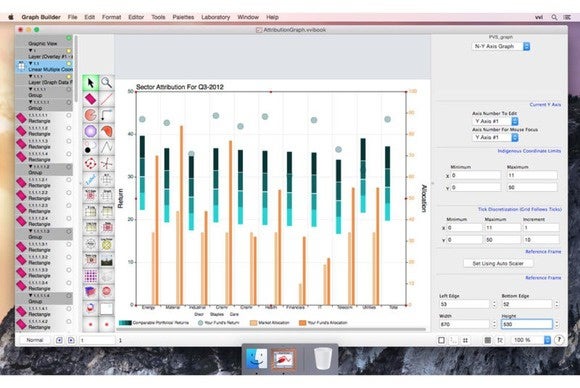The height and width of the screenshot is (388, 580).
Task: Select the yellow polar graph tool
Action: tap(107, 244)
